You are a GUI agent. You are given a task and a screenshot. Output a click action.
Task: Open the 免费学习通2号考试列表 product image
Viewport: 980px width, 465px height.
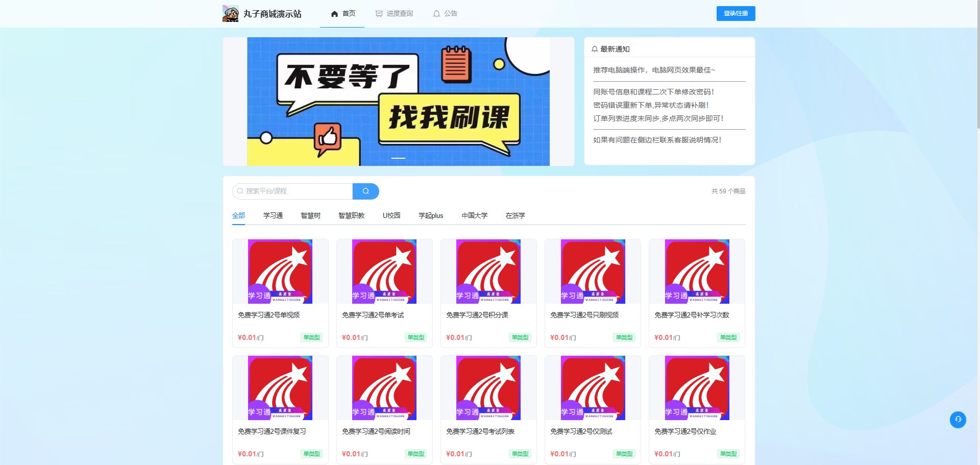click(488, 388)
